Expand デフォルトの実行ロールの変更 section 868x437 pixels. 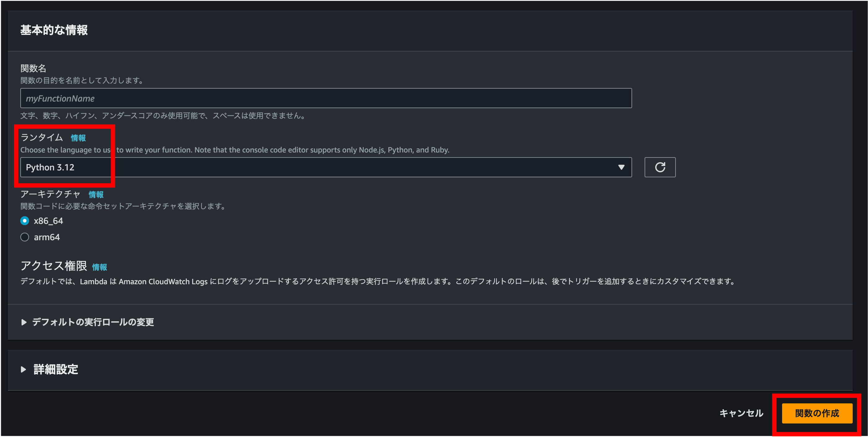click(93, 322)
